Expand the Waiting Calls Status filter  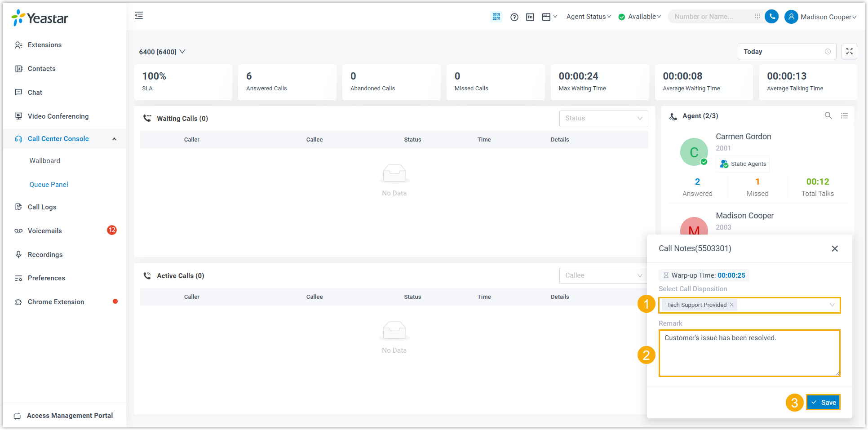point(603,118)
